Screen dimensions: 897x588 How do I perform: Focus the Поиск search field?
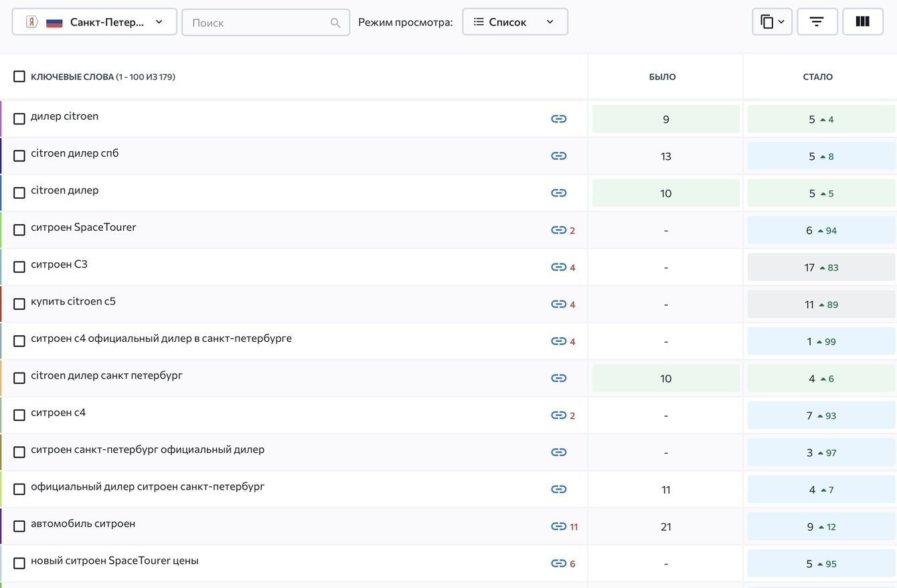pyautogui.click(x=258, y=23)
